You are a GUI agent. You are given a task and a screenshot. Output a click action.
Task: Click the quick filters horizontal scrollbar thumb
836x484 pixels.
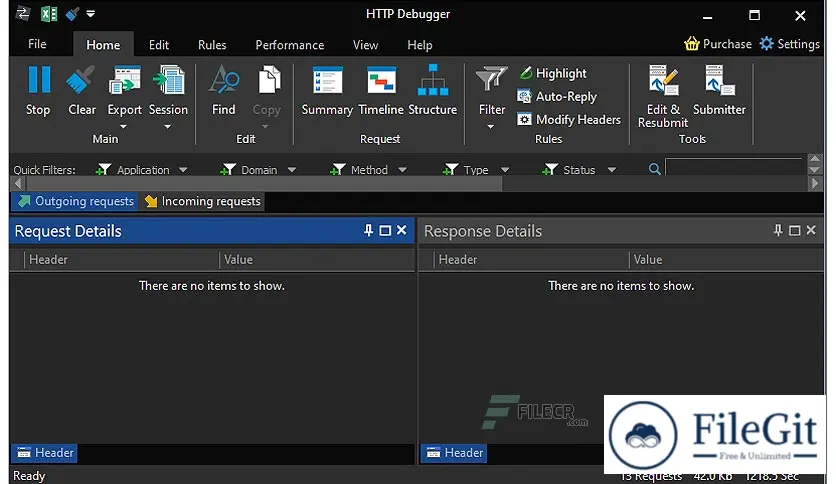(x=264, y=183)
